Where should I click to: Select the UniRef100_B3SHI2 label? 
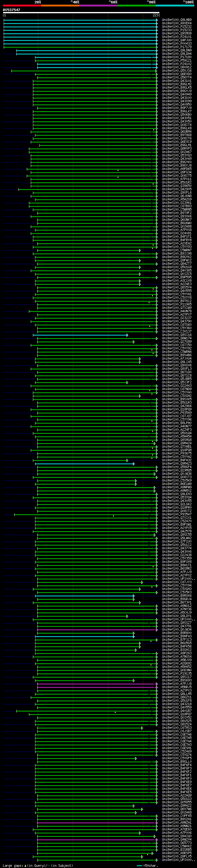[177, 650]
